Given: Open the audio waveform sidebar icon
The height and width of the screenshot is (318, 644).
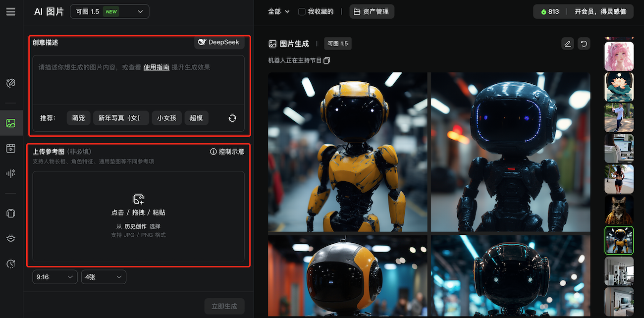Looking at the screenshot, I should coord(11,173).
